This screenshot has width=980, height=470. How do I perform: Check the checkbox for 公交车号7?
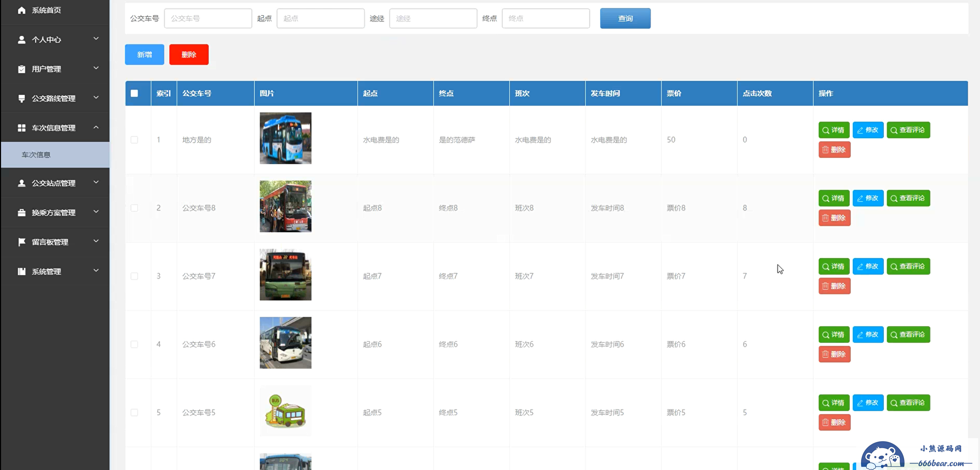(x=134, y=276)
